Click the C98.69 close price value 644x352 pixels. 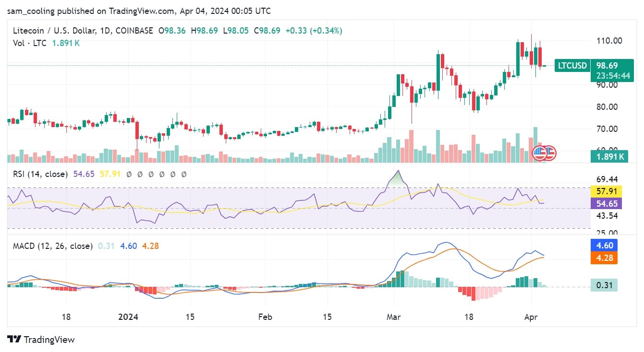[x=267, y=31]
